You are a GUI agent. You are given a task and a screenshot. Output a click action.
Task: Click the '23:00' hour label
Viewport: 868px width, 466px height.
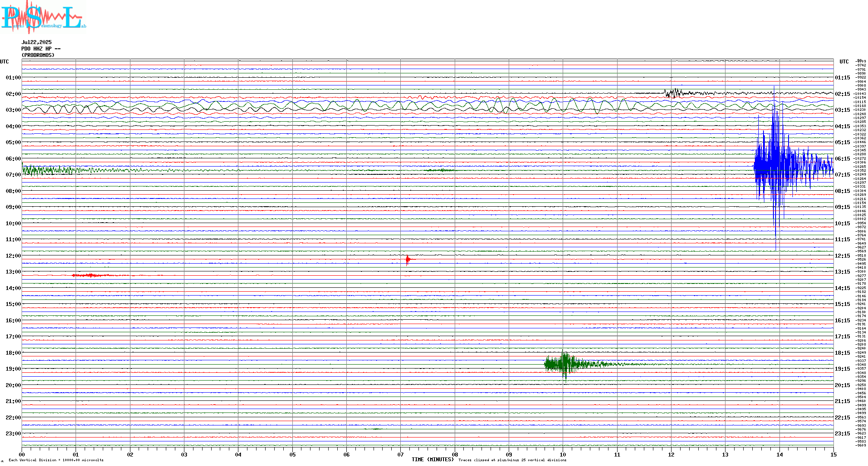coord(13,434)
